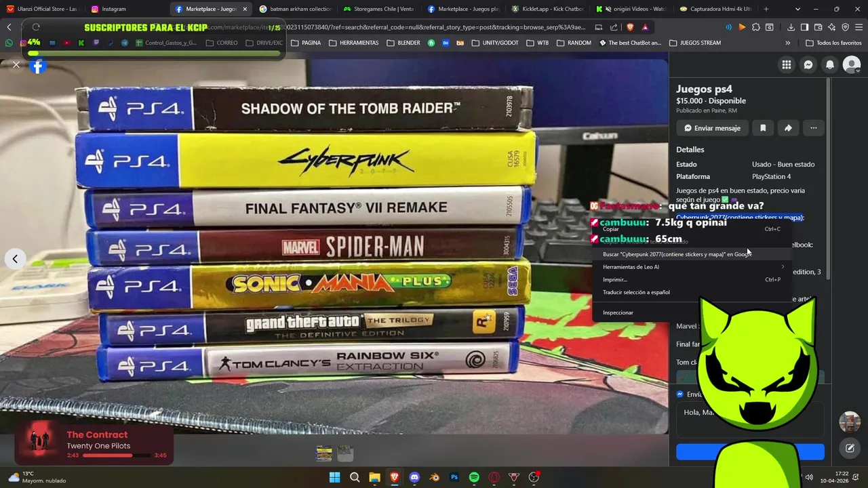The height and width of the screenshot is (488, 868).
Task: Open Photoshop from taskbar
Action: (x=454, y=477)
